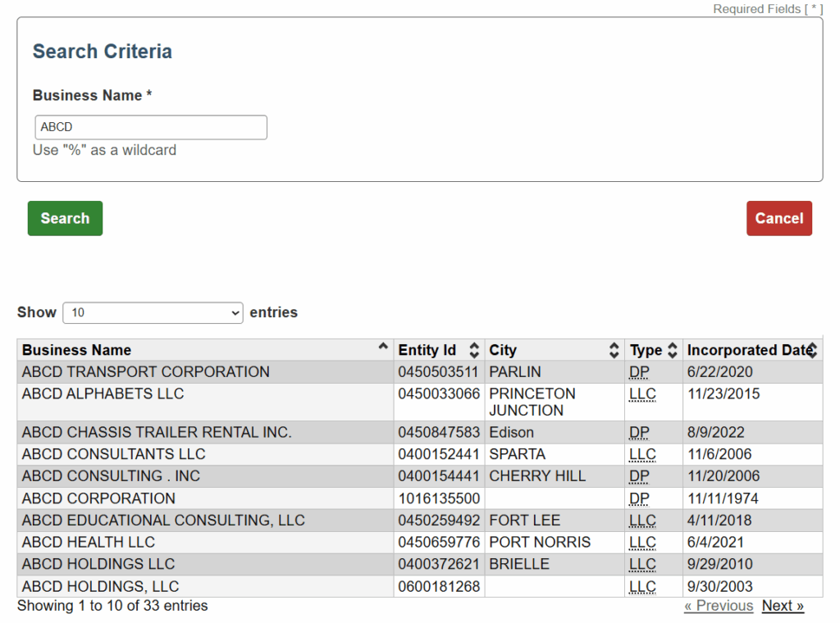
Task: Click the Business Name sort arrow icon
Action: click(382, 348)
